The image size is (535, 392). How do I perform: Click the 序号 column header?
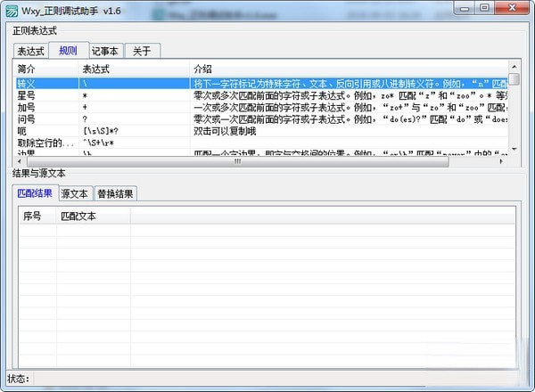coord(37,216)
